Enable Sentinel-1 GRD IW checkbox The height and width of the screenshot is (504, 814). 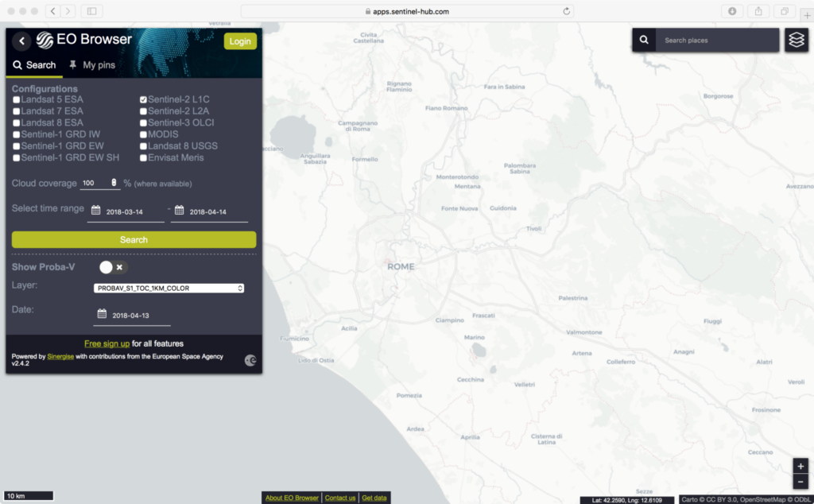click(17, 134)
